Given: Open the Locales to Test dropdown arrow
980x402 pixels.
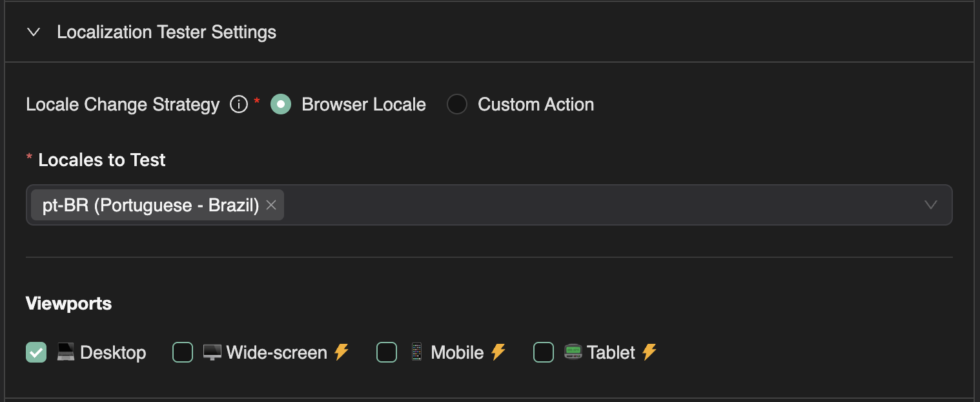Looking at the screenshot, I should 930,205.
